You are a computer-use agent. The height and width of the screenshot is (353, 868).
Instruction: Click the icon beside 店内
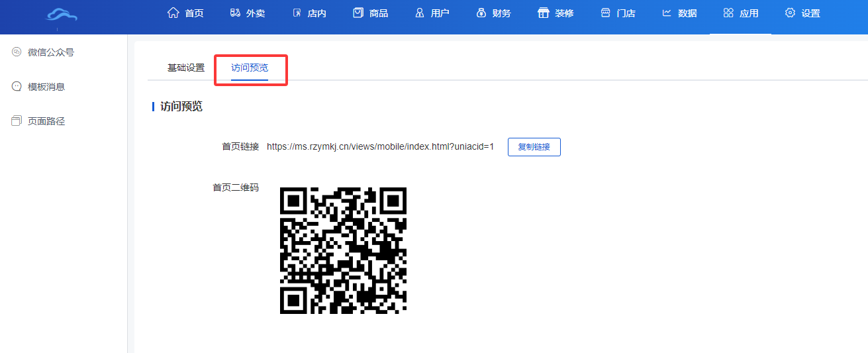(297, 13)
